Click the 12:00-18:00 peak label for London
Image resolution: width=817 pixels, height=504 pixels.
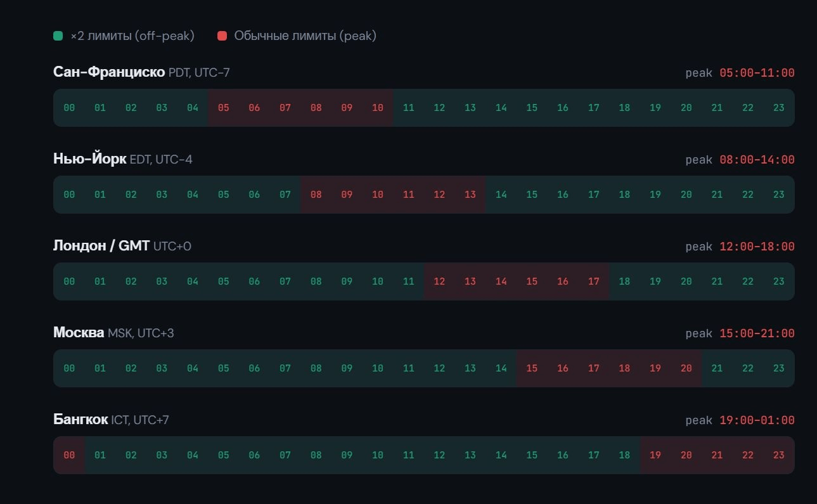[x=756, y=247]
